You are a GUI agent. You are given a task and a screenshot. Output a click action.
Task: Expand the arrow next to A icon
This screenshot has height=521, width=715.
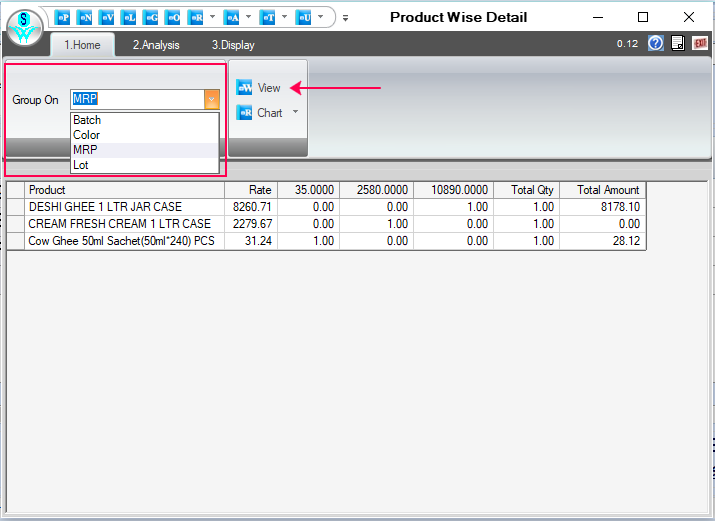(x=249, y=17)
